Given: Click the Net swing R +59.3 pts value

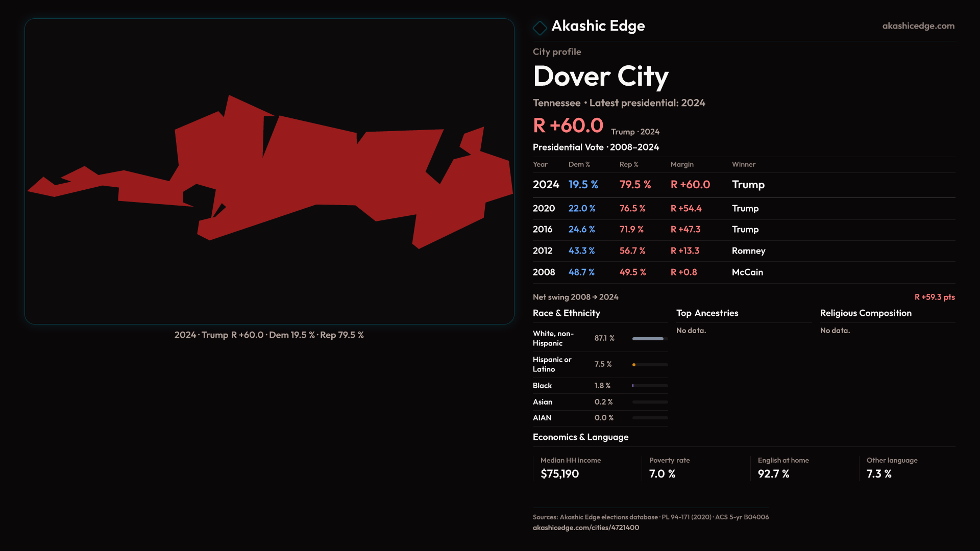Looking at the screenshot, I should (934, 297).
